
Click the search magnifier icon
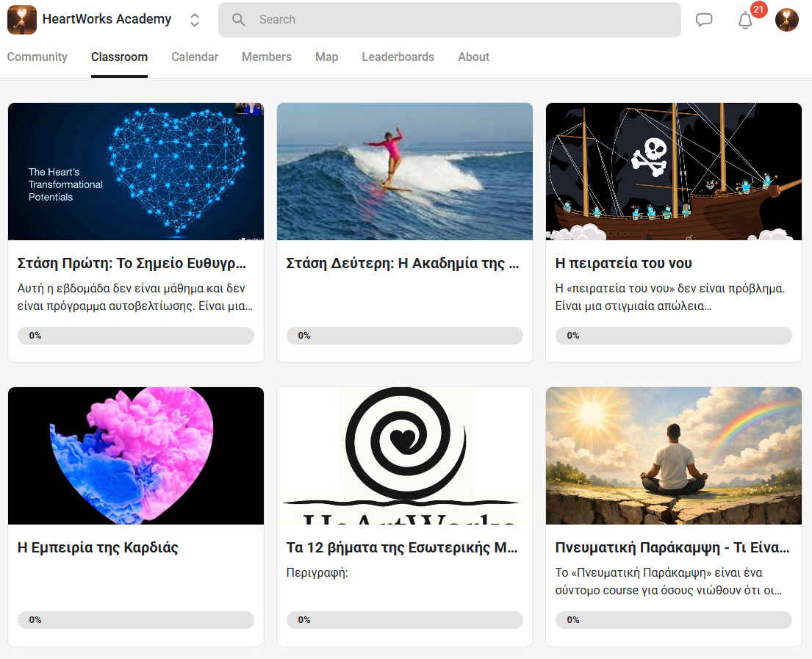[x=239, y=20]
